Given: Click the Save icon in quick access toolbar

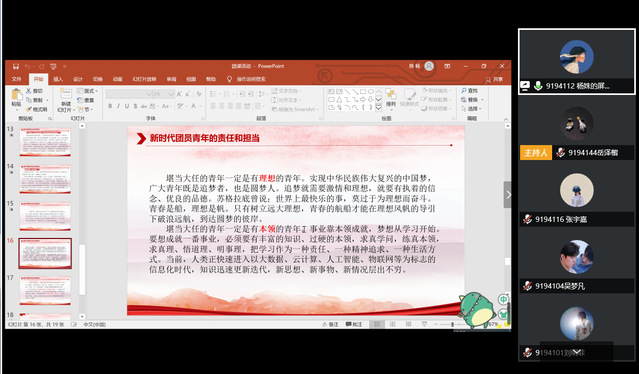Looking at the screenshot, I should (16, 66).
